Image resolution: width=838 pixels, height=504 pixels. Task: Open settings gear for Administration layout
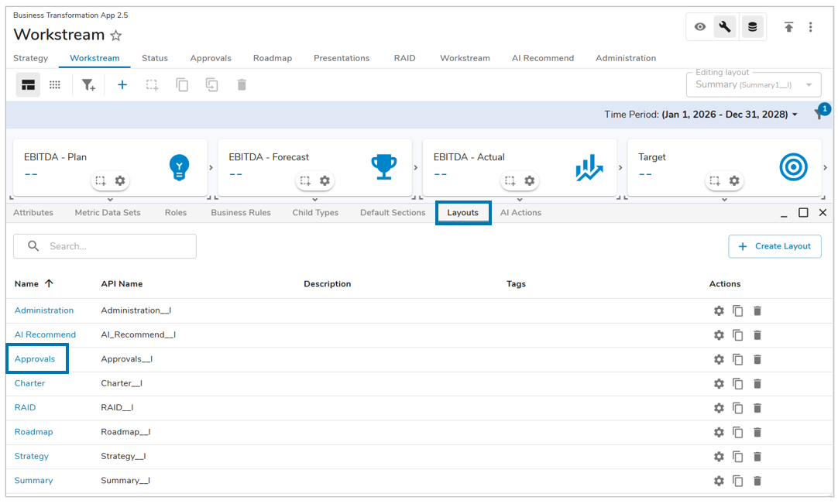coord(719,310)
